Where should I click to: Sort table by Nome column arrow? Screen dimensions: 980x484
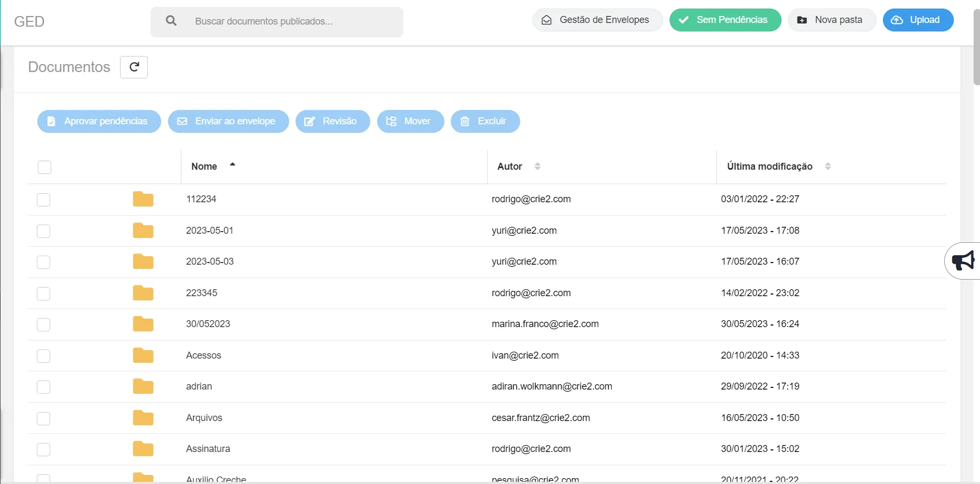[233, 164]
